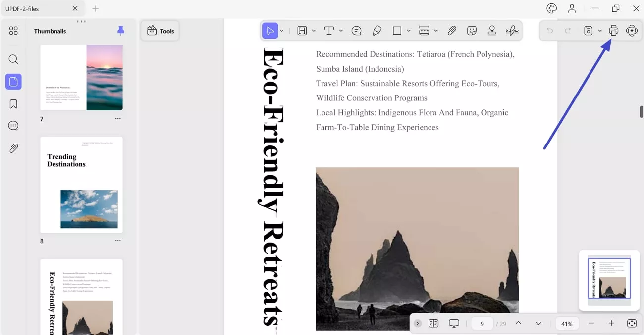
Task: Select the cursor selection tool
Action: coord(270,31)
